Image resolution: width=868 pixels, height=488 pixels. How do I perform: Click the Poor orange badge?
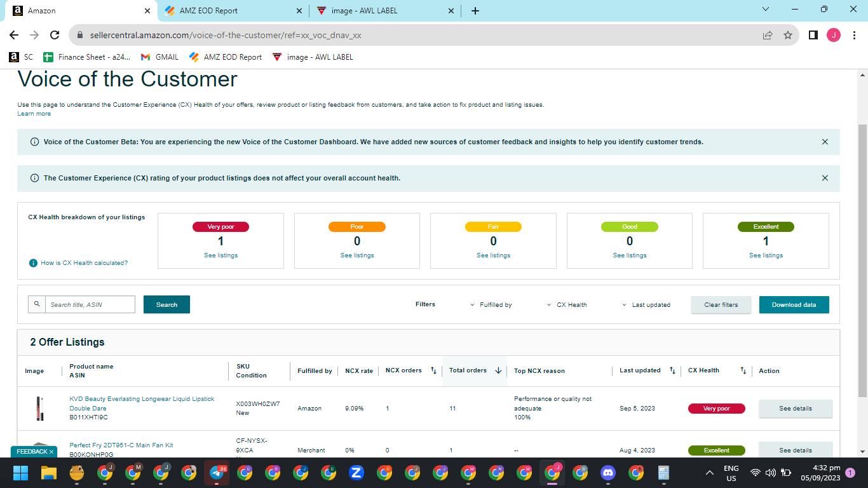(x=357, y=227)
